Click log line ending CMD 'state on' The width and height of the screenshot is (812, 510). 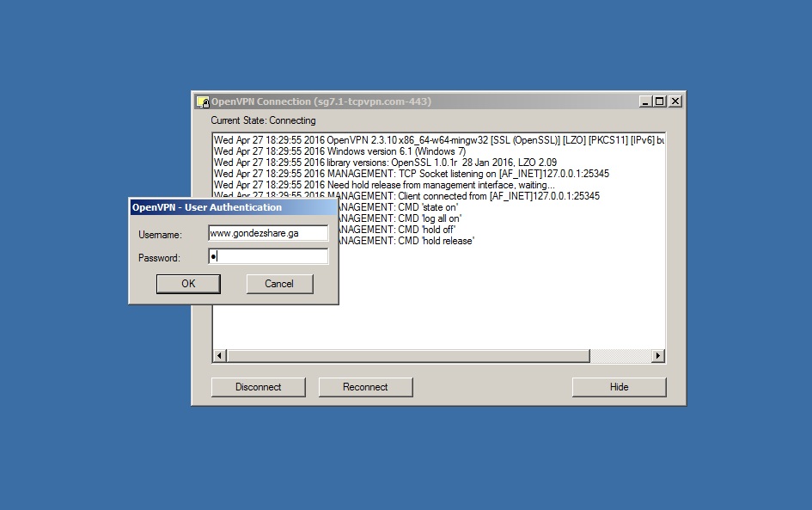click(x=398, y=207)
